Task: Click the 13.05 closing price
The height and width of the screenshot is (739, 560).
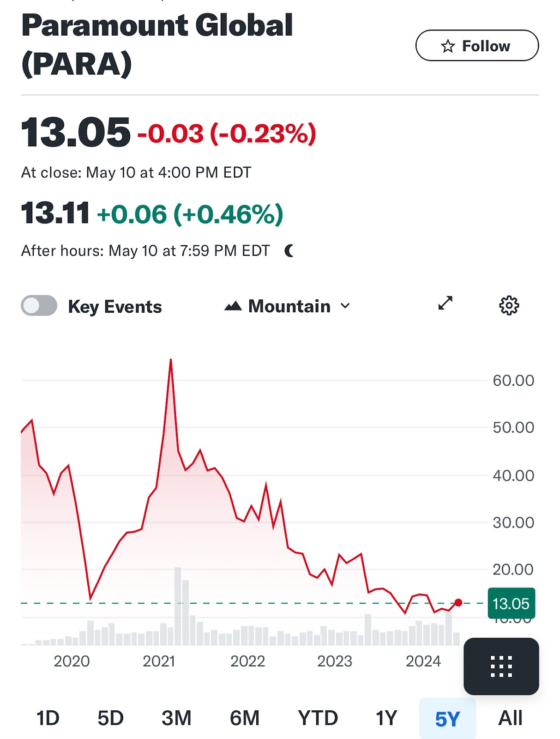Action: click(76, 133)
